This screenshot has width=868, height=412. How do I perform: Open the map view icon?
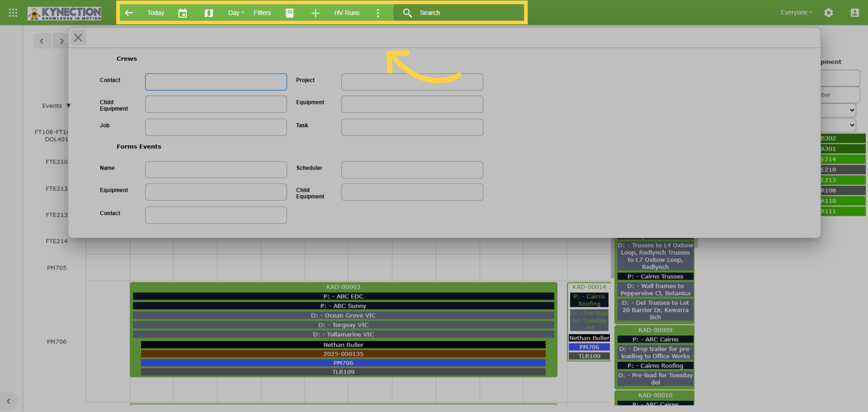[x=209, y=13]
